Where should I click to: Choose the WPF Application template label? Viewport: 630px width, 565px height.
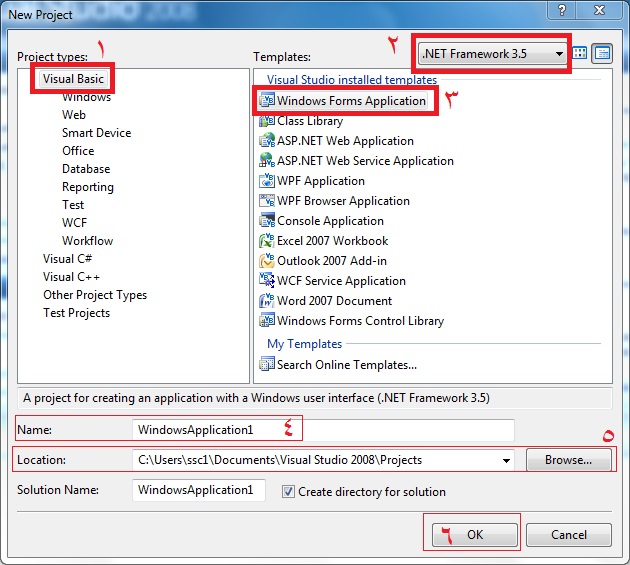321,180
